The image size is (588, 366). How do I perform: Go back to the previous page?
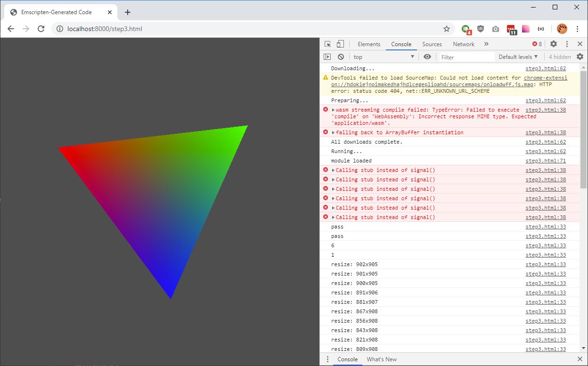click(11, 29)
